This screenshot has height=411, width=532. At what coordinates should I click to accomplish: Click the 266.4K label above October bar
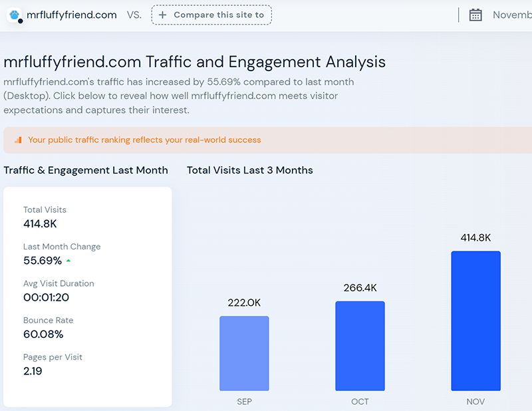[360, 288]
